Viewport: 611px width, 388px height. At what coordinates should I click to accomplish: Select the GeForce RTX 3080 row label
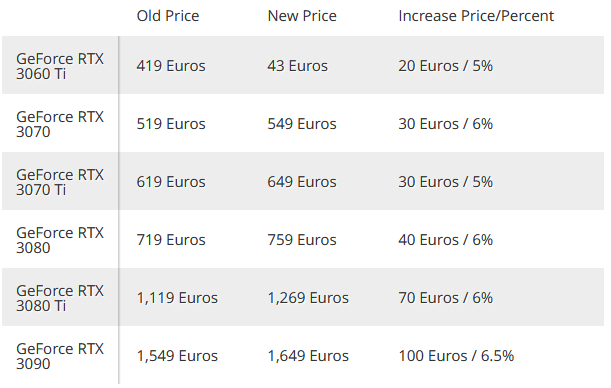(60, 240)
